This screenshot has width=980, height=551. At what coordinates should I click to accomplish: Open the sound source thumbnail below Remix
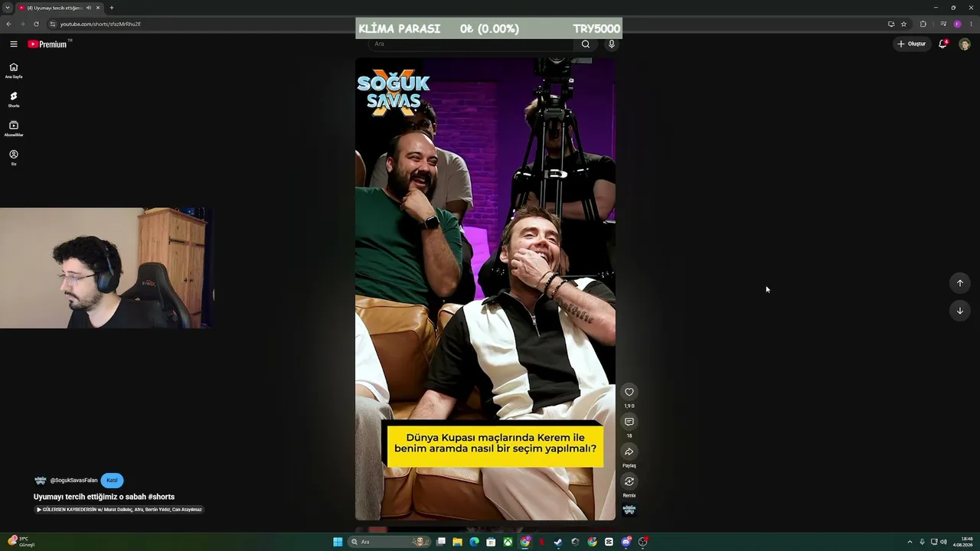pos(629,510)
